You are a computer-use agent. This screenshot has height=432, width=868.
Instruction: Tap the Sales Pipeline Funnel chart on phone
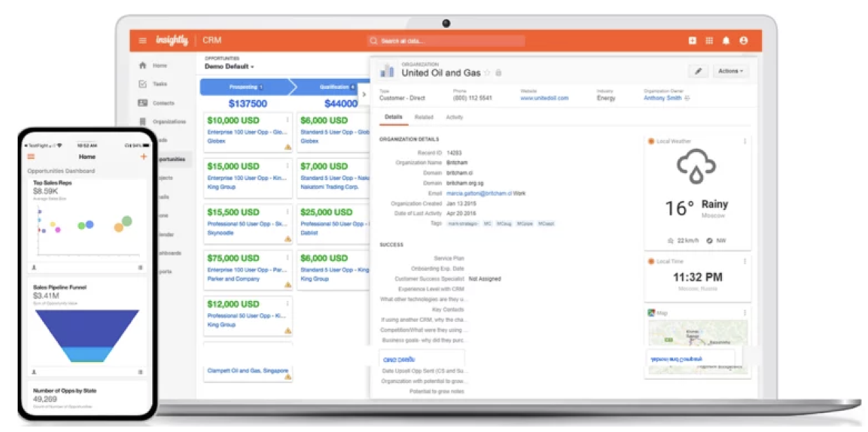86,336
